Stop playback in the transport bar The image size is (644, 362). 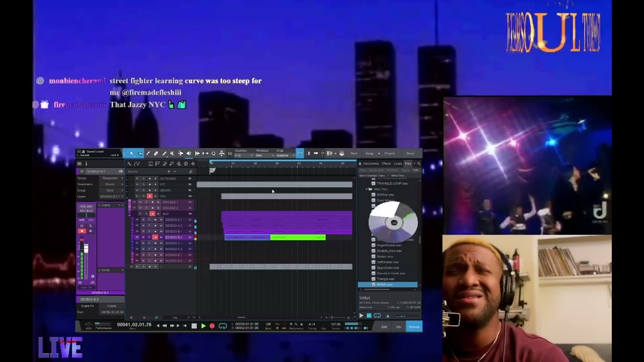point(194,326)
